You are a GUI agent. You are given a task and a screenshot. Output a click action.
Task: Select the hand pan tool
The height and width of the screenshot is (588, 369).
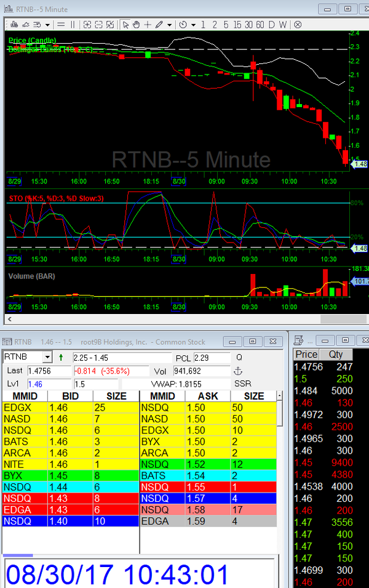136,25
